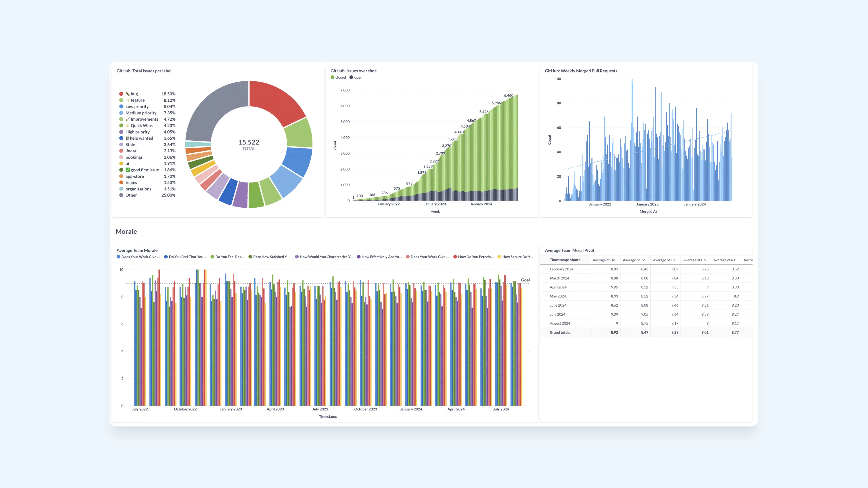Click the 2.13% value for linear
The height and width of the screenshot is (488, 868).
pyautogui.click(x=170, y=150)
